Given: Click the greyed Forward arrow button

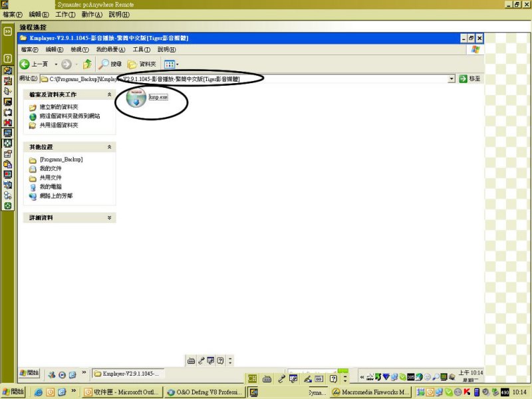Looking at the screenshot, I should tap(66, 64).
